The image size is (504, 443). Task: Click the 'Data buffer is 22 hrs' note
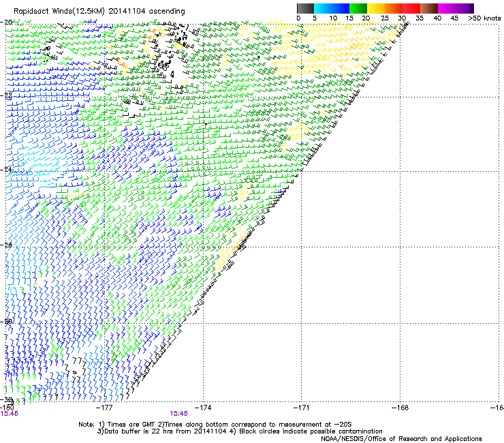pos(240,431)
